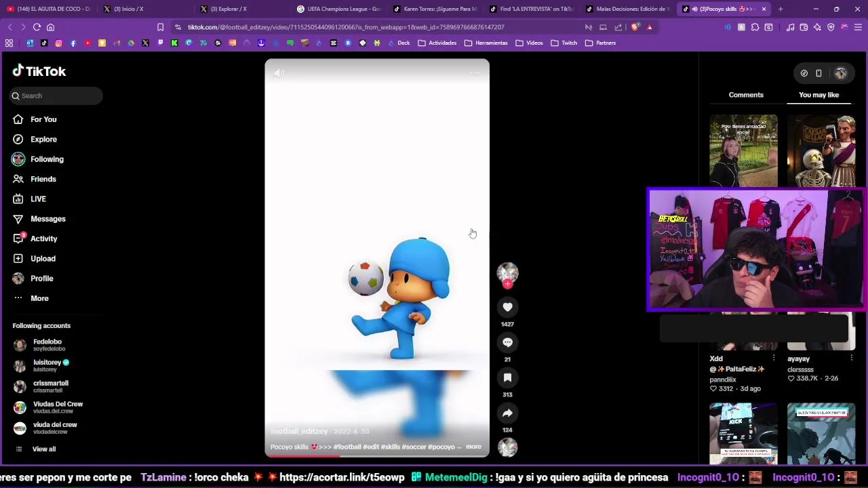The image size is (868, 488).
Task: Open options dots for ayayay video
Action: tap(852, 358)
